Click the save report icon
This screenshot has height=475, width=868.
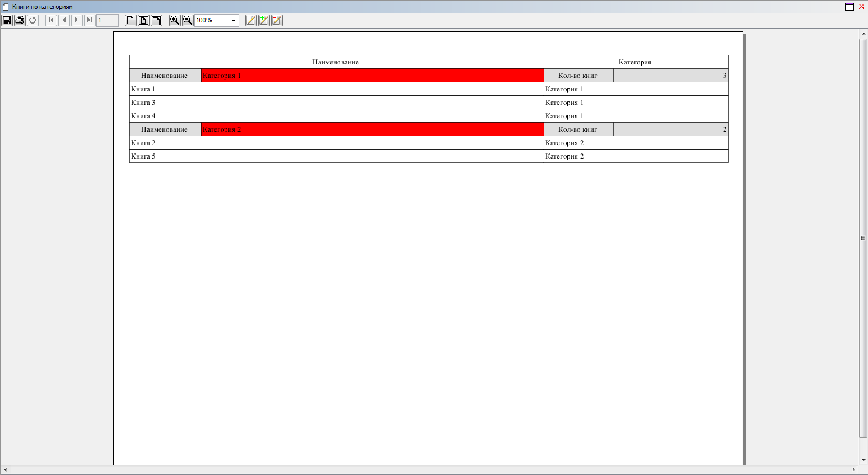pyautogui.click(x=7, y=21)
